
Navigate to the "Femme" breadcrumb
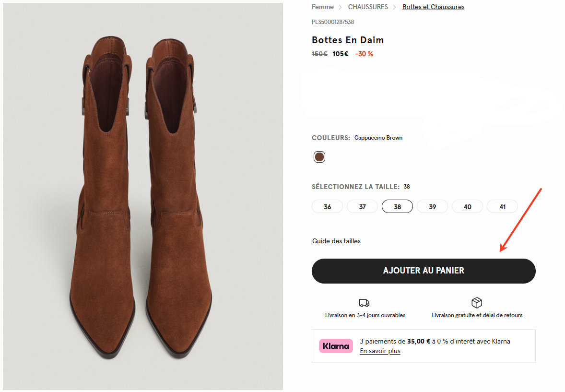pos(322,7)
